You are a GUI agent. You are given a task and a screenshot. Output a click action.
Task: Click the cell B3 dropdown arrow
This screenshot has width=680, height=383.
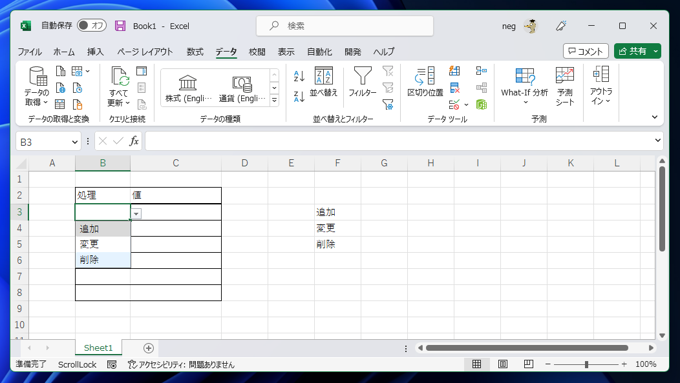pos(136,213)
